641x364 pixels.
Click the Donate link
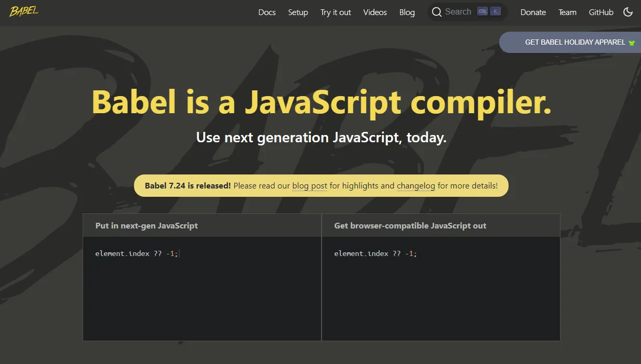pyautogui.click(x=533, y=12)
